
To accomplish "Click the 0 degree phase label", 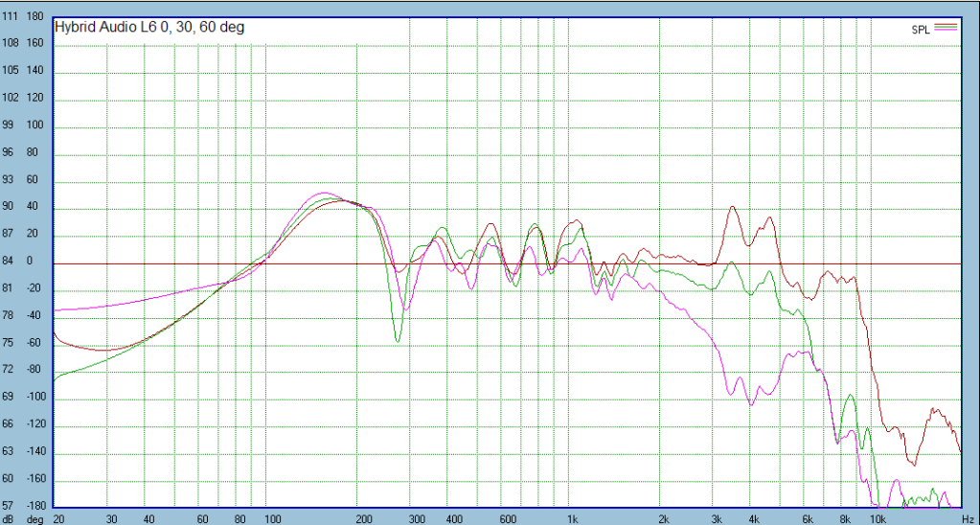I will (29, 262).
